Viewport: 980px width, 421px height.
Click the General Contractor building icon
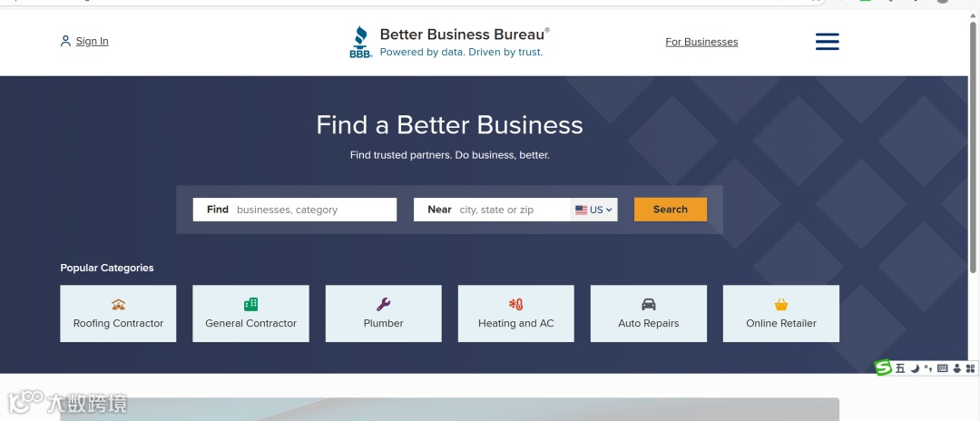pos(250,304)
